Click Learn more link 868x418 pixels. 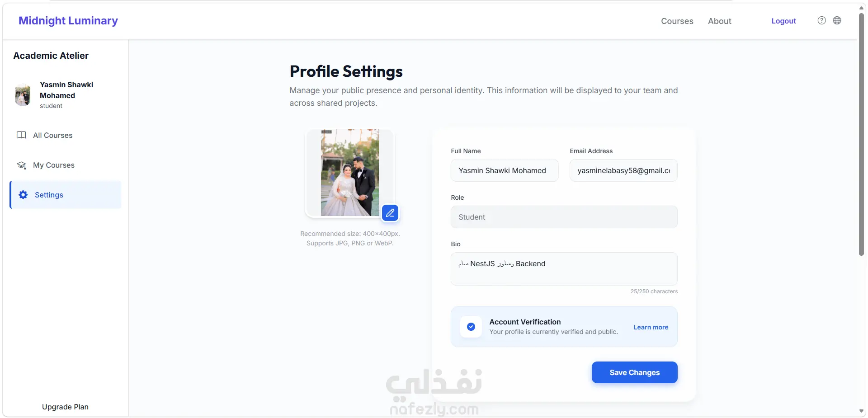tap(651, 327)
